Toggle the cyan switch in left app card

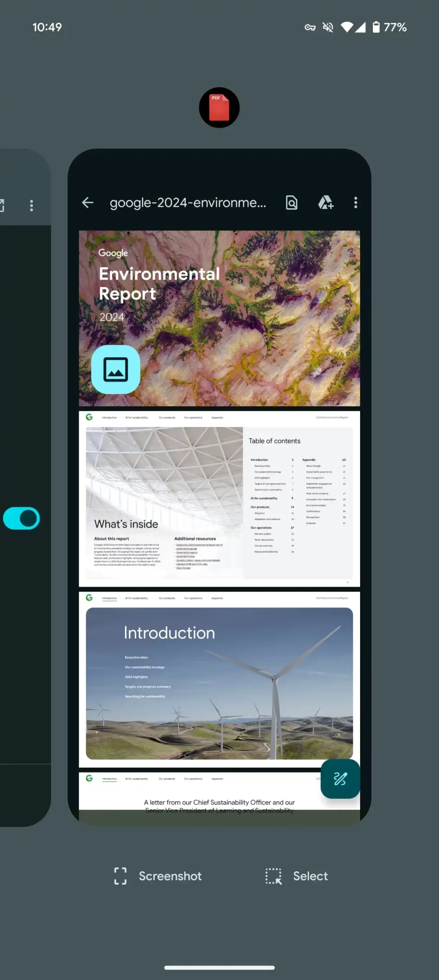(x=21, y=518)
